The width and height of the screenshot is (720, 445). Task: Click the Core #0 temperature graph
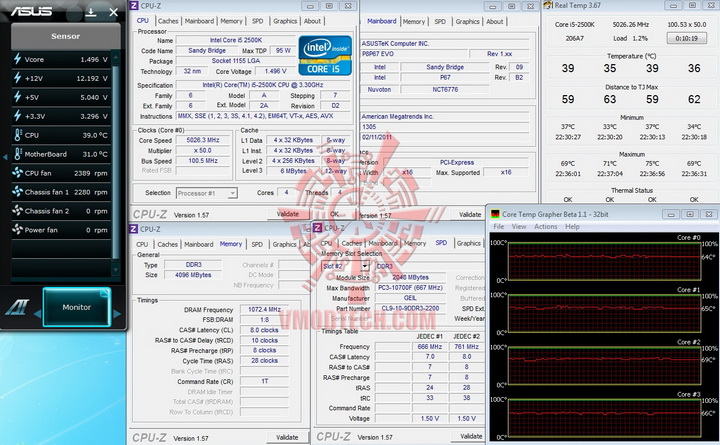click(605, 261)
